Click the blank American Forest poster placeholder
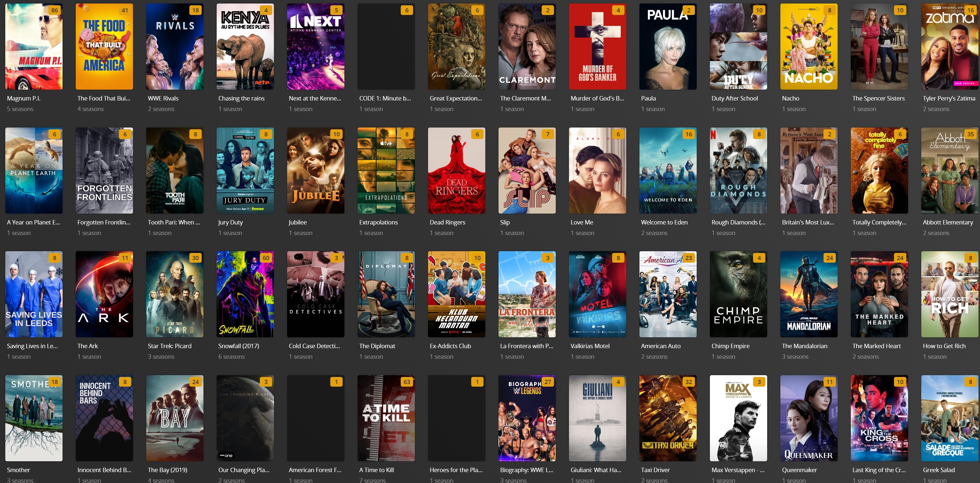980x483 pixels. pos(316,418)
